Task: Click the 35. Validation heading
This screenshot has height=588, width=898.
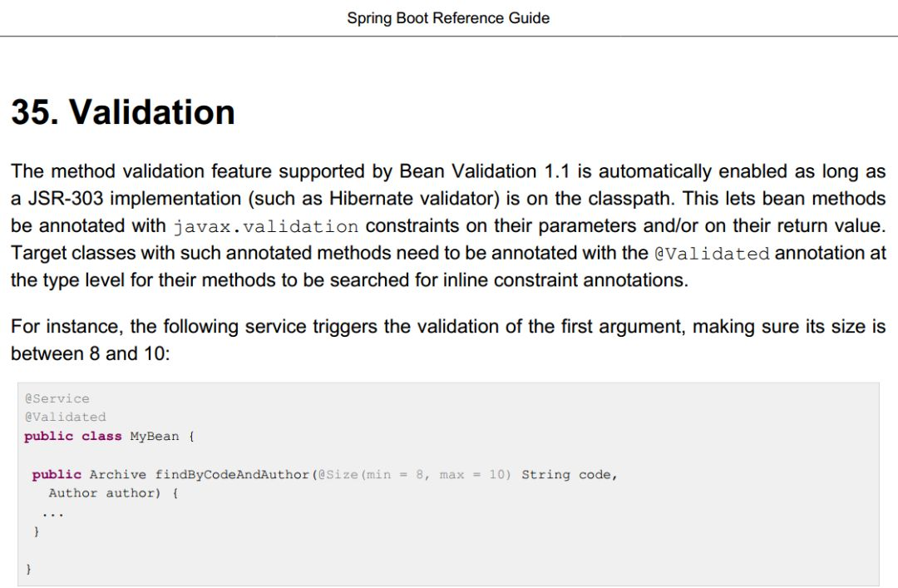Action: 123,111
